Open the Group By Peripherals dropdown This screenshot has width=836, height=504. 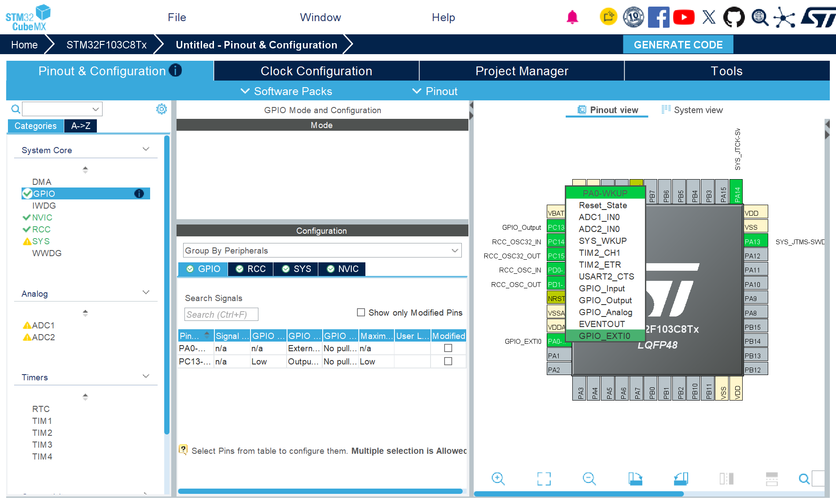(322, 250)
